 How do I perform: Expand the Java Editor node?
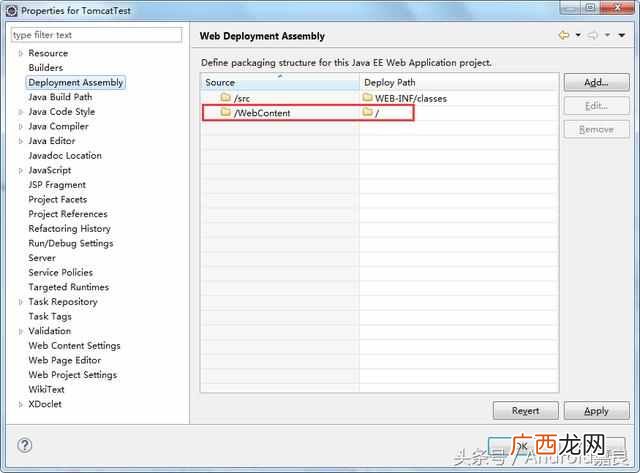click(x=20, y=141)
